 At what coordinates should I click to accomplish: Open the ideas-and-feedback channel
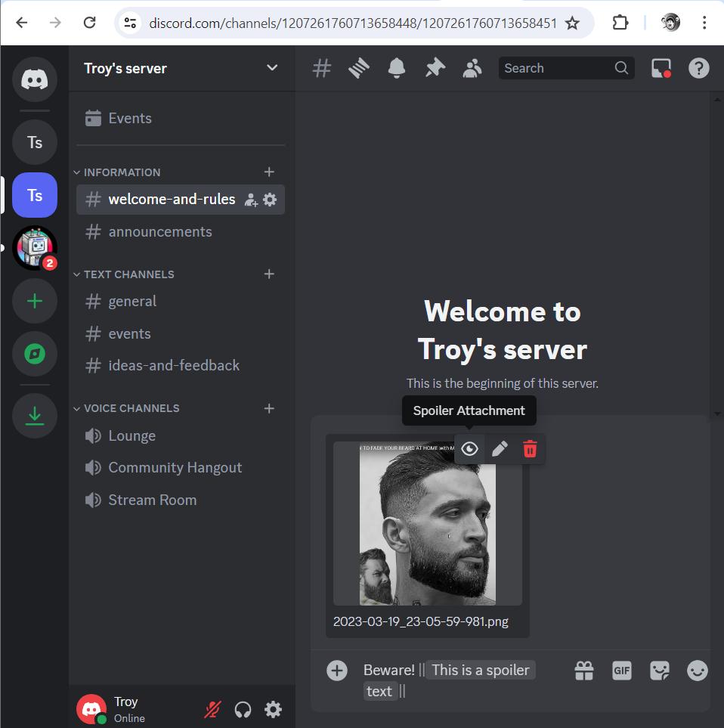click(x=173, y=365)
